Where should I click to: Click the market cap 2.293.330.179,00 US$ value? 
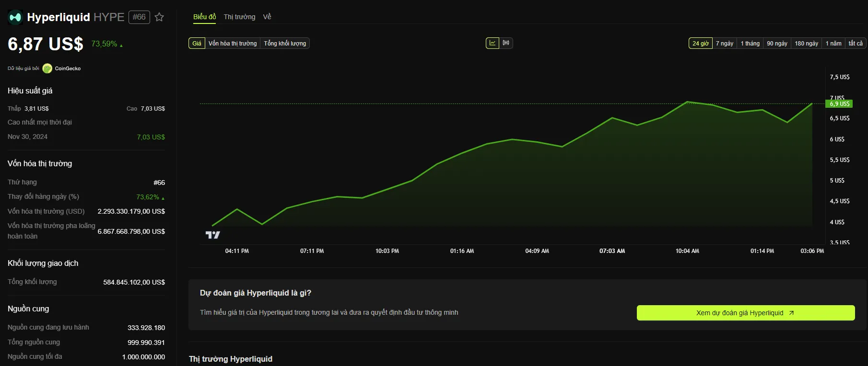point(131,211)
